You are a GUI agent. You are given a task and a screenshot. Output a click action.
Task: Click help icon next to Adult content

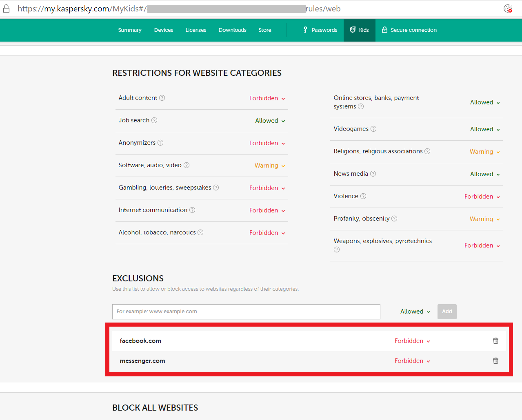click(162, 98)
